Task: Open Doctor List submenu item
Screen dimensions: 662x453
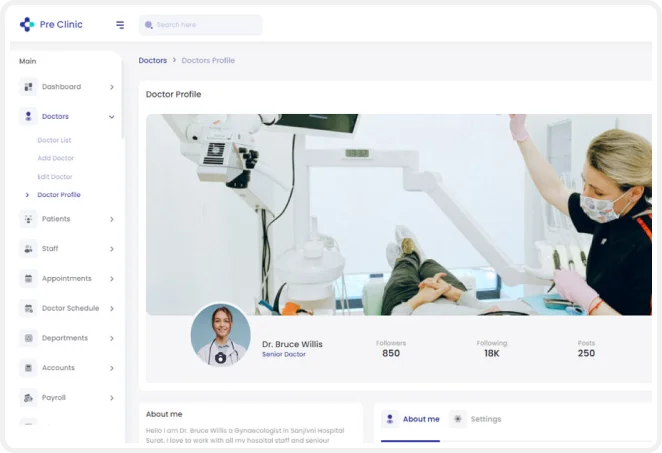Action: [x=54, y=140]
